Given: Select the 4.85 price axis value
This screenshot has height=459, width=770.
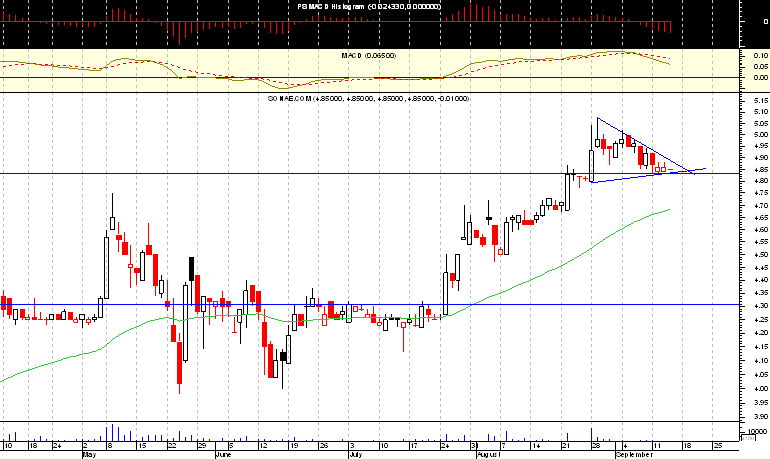Looking at the screenshot, I should pos(761,170).
